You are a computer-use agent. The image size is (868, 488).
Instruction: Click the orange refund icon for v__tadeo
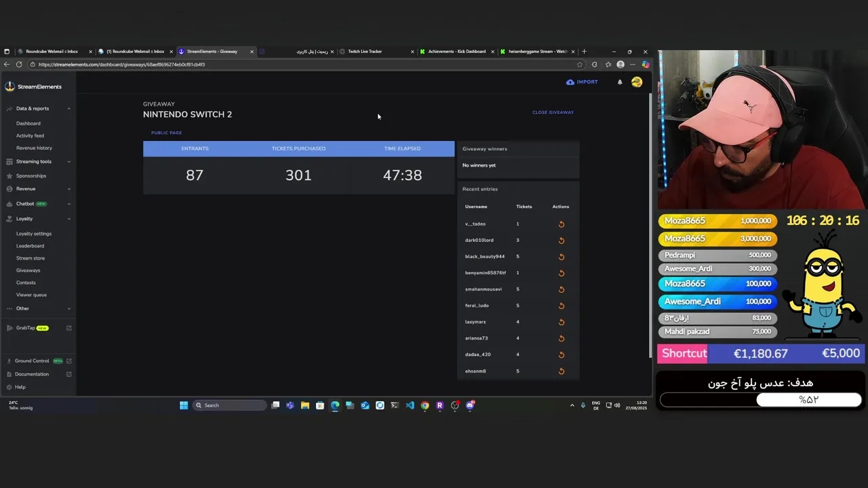coord(561,224)
